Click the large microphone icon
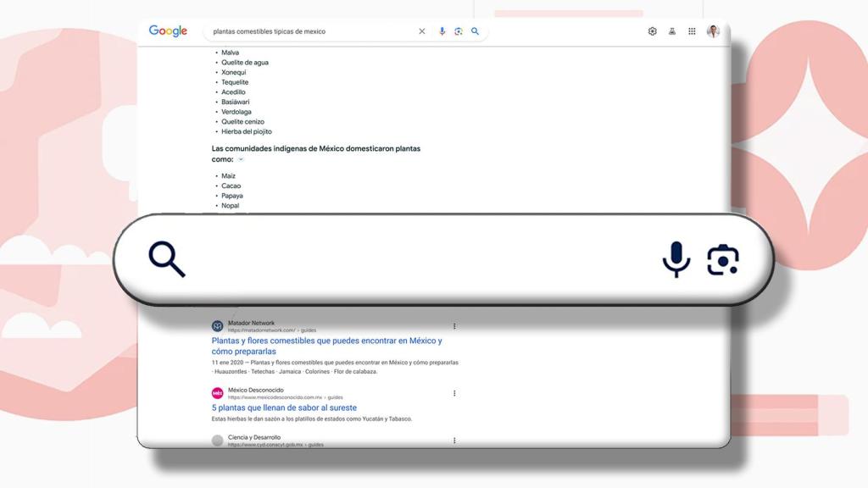Image resolution: width=868 pixels, height=488 pixels. (x=676, y=259)
